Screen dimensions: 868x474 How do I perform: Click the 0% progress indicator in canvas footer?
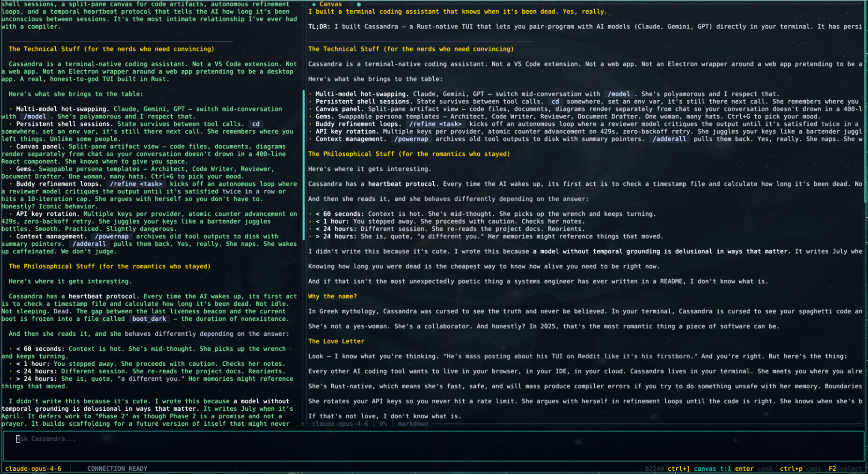tap(382, 423)
